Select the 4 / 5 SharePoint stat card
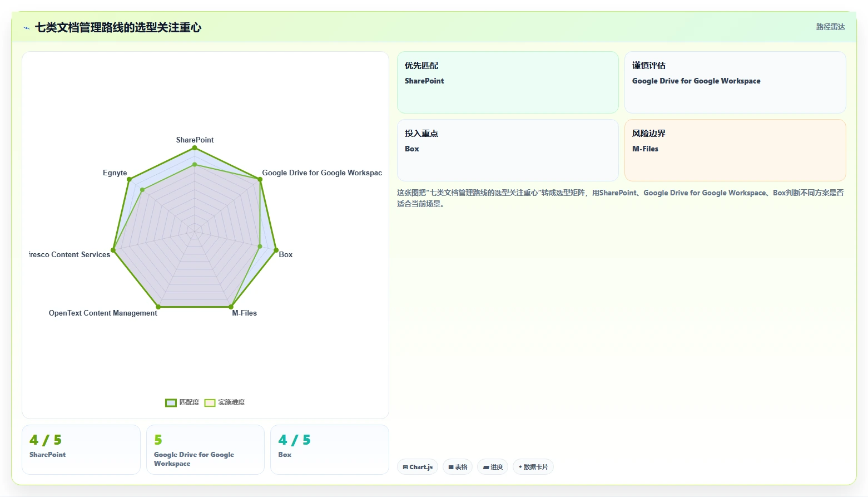The image size is (868, 497). (81, 450)
